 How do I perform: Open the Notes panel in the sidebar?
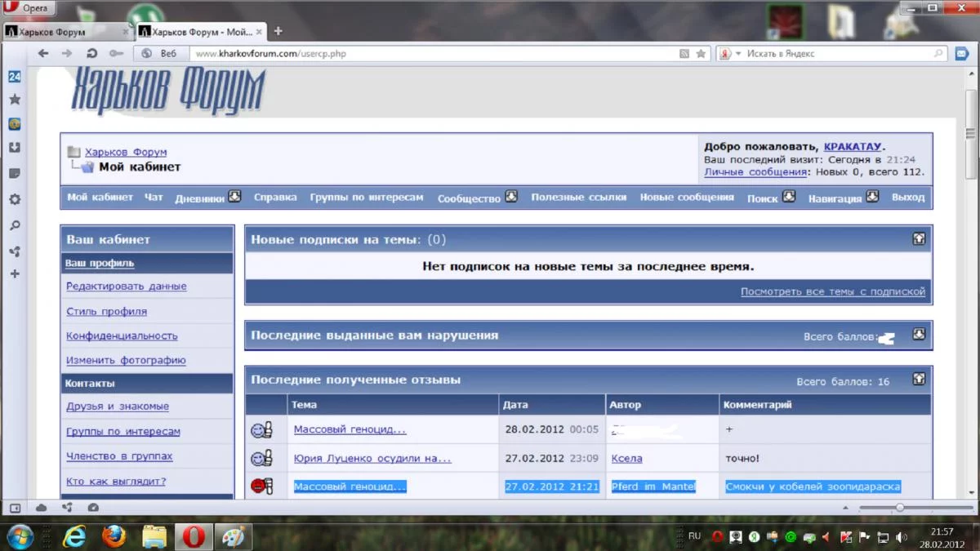point(15,174)
